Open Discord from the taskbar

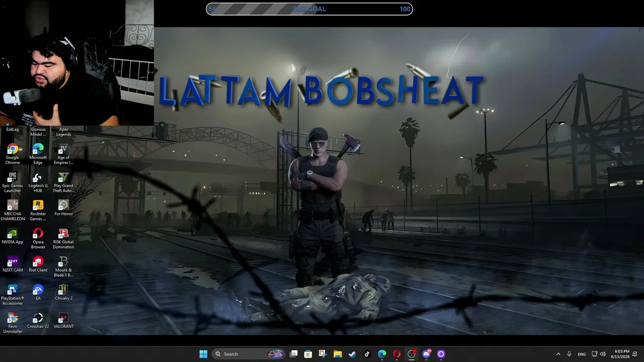(x=426, y=354)
